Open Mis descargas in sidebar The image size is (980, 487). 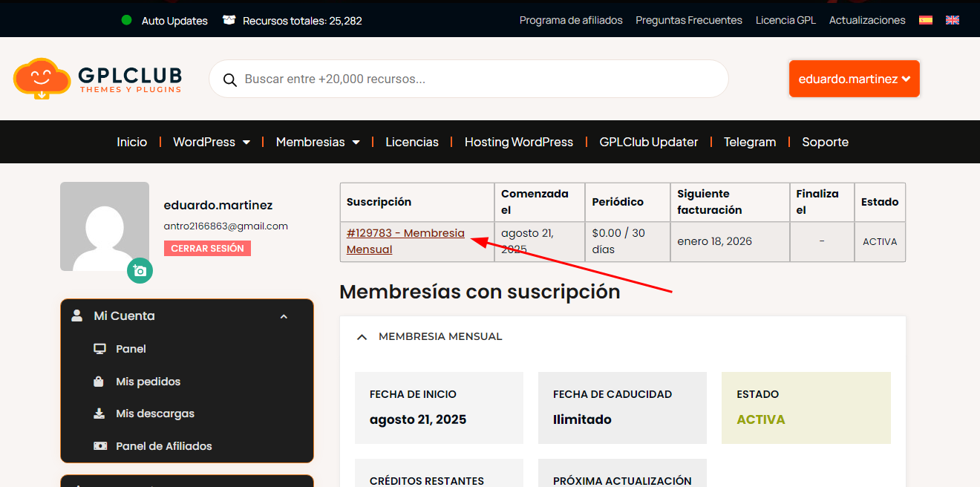click(x=155, y=414)
